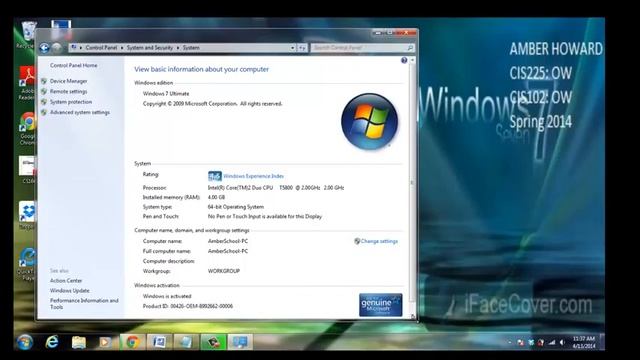Screen dimensions: 640x360
Task: Expand address bar history dropdown arrow
Action: 292,48
